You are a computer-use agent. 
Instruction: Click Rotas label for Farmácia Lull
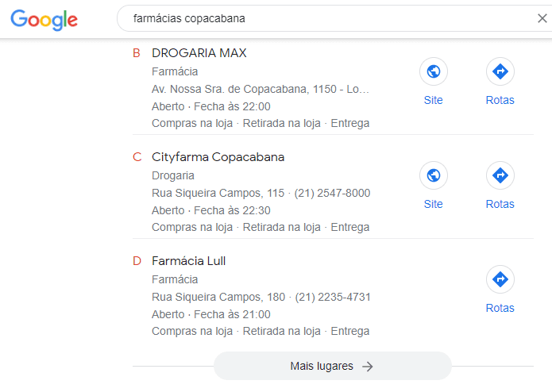[500, 309]
